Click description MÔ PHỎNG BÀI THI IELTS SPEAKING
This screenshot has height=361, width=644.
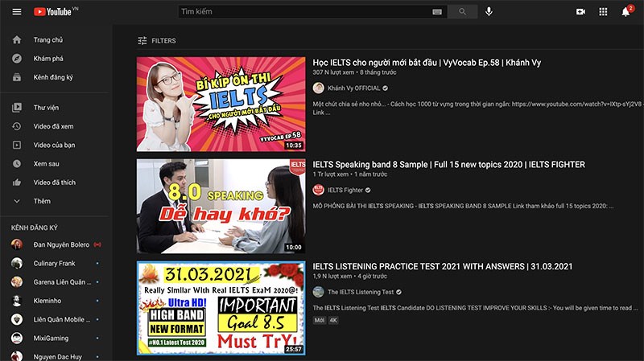point(463,206)
